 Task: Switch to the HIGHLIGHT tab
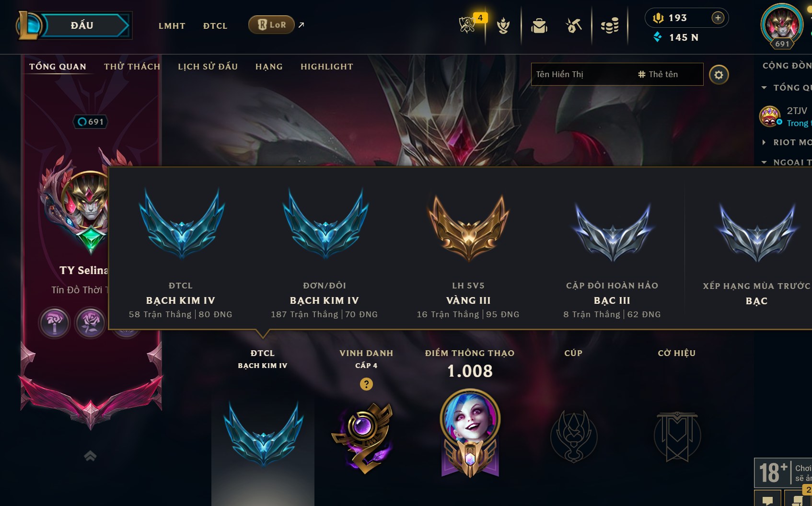tap(327, 67)
